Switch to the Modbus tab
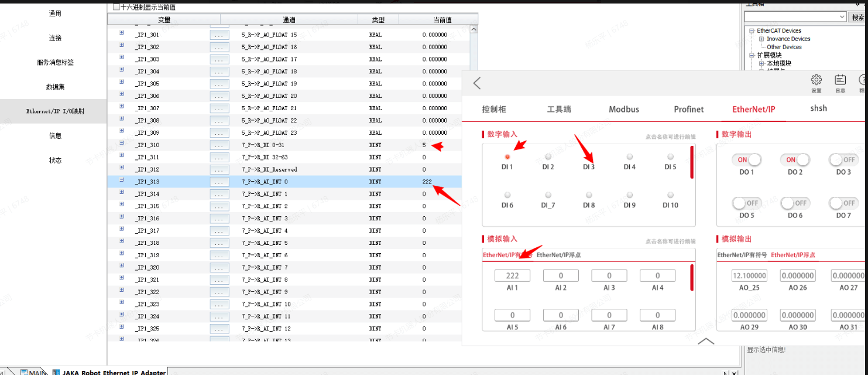This screenshot has width=868, height=375. click(x=624, y=110)
